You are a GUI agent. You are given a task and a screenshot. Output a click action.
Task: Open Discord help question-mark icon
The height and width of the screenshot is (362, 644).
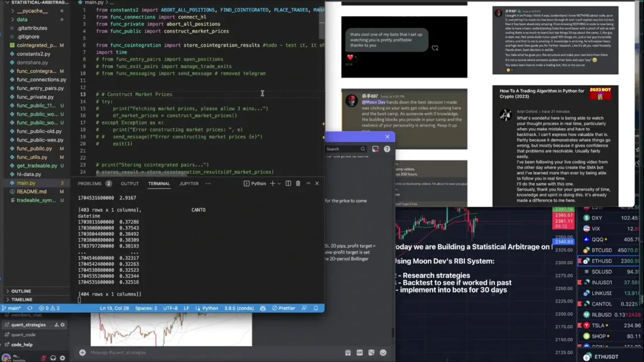pos(387,149)
